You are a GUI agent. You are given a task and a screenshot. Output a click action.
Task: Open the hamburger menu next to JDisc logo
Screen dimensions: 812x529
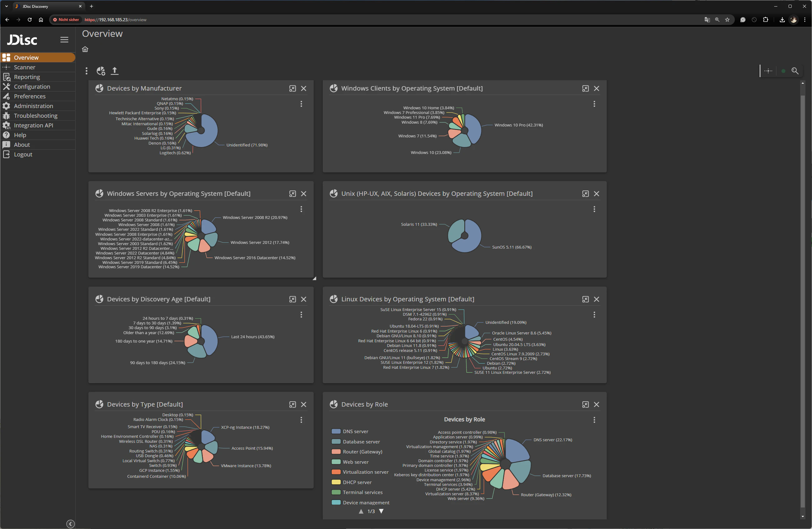(x=64, y=40)
